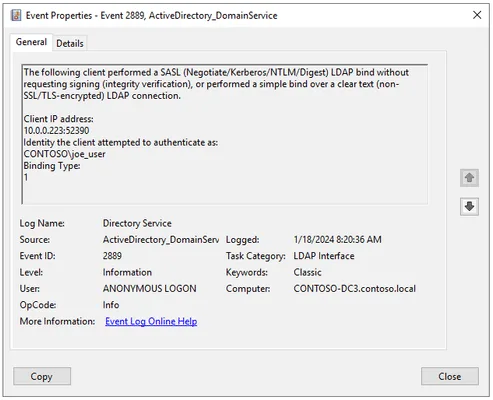Close the Event Properties dialog with X
493x400 pixels.
[477, 15]
